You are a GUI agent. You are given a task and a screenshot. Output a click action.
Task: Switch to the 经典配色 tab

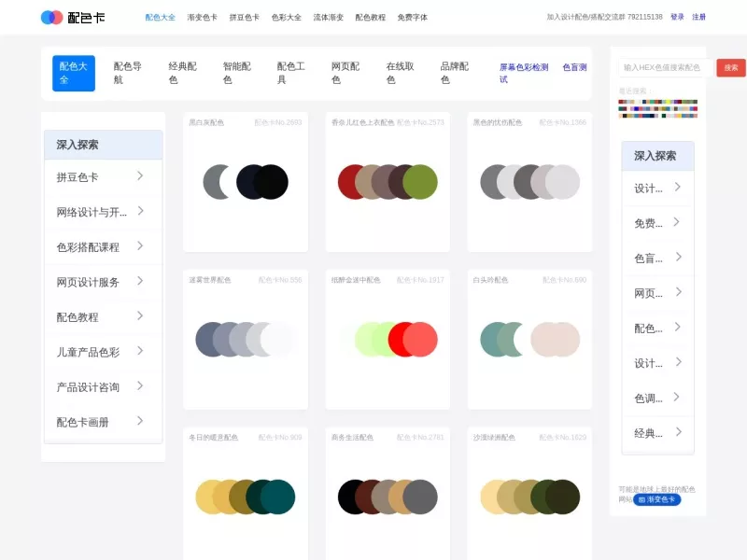point(182,74)
